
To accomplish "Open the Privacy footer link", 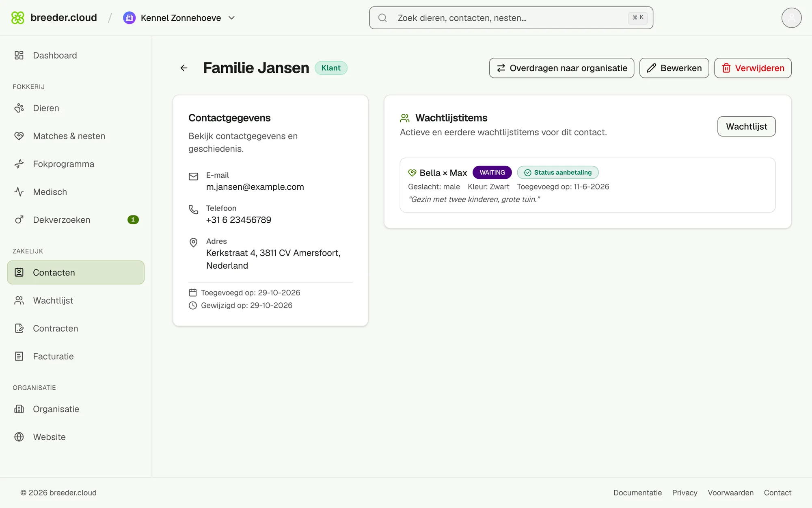I will coord(685,493).
